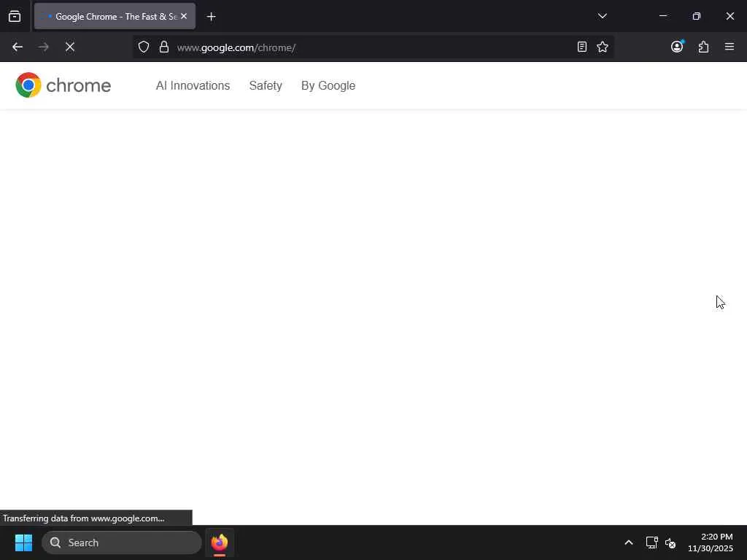The width and height of the screenshot is (747, 560).
Task: Open the Safety menu item
Action: coord(266,86)
